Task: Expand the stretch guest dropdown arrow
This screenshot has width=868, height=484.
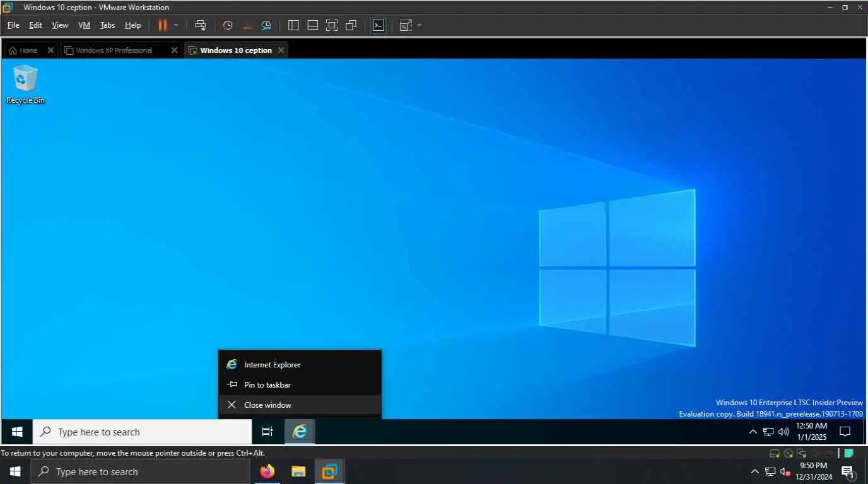Action: pos(419,25)
